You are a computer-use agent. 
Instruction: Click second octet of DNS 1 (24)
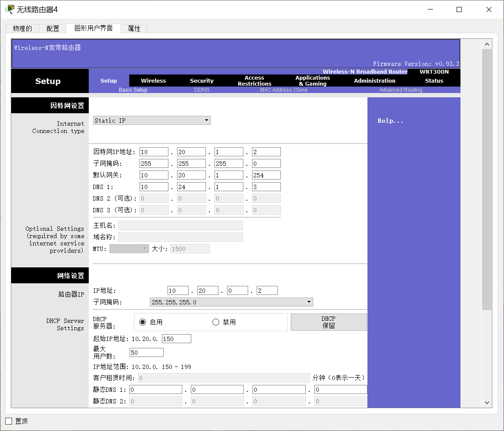(x=191, y=186)
